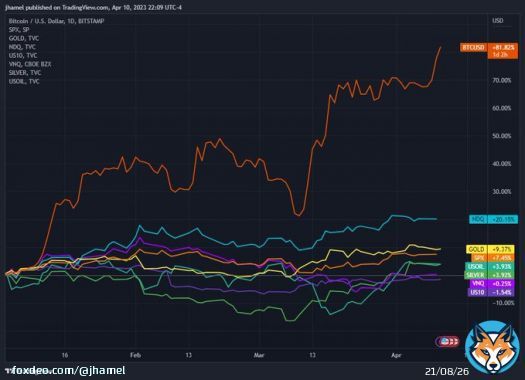Click the 40.00% price axis tick
This screenshot has height=380, width=525.
tap(502, 164)
